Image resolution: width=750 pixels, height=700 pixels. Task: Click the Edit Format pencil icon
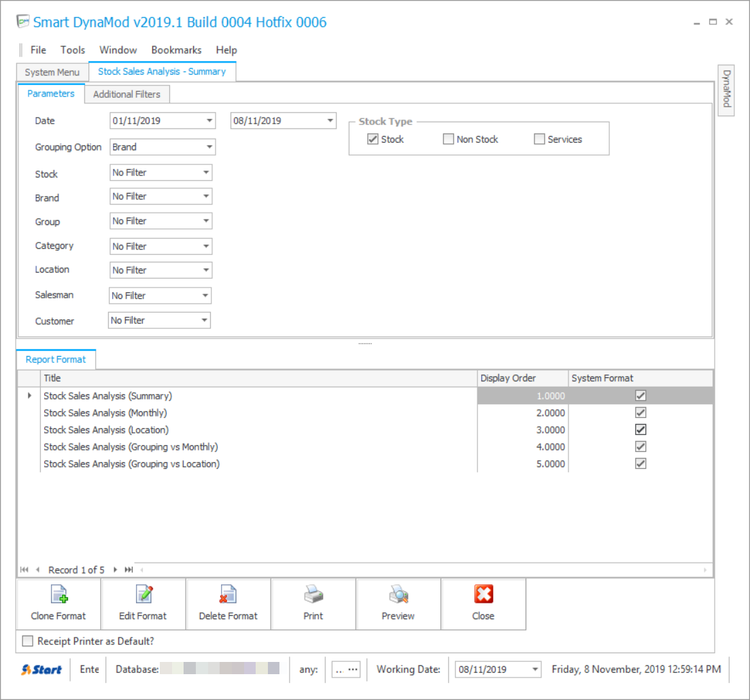click(x=144, y=595)
